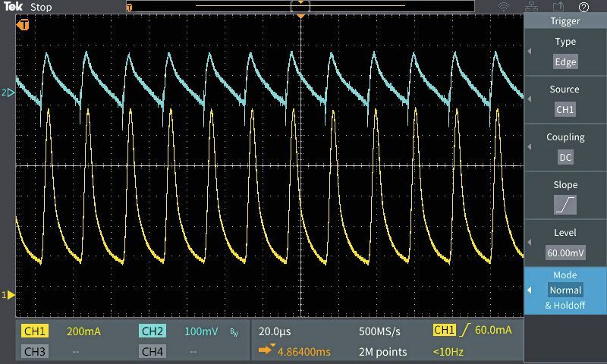The image size is (607, 364).
Task: Click the 60.0mA trigger level readout
Action: click(493, 330)
